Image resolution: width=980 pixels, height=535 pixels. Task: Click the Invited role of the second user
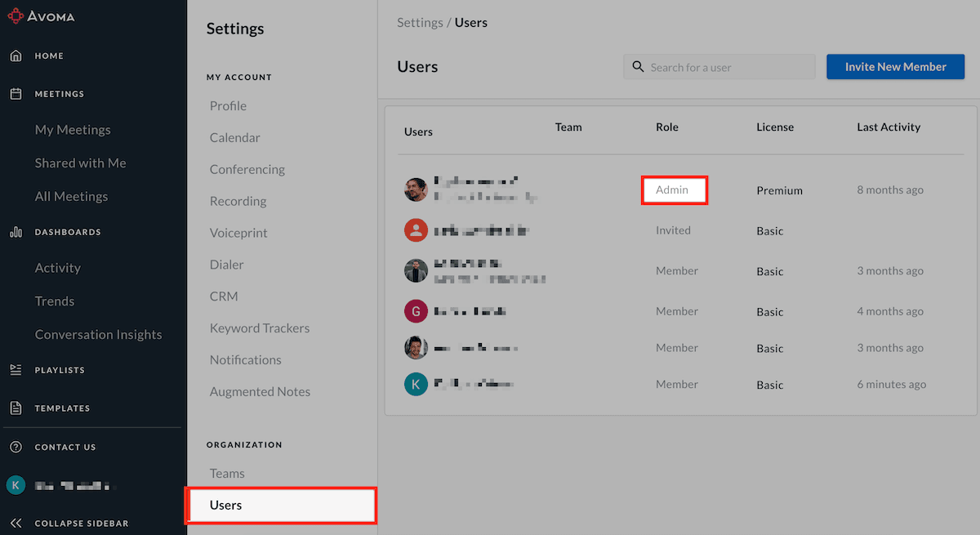point(673,230)
